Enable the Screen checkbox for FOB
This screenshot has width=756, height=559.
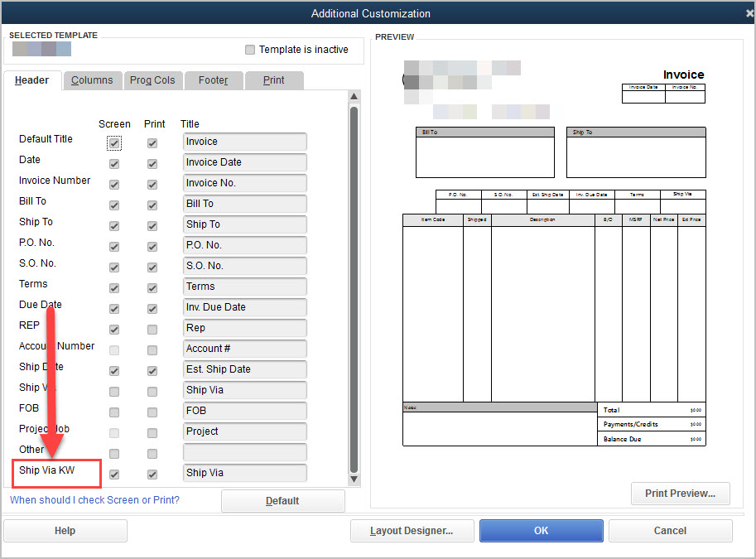(113, 412)
